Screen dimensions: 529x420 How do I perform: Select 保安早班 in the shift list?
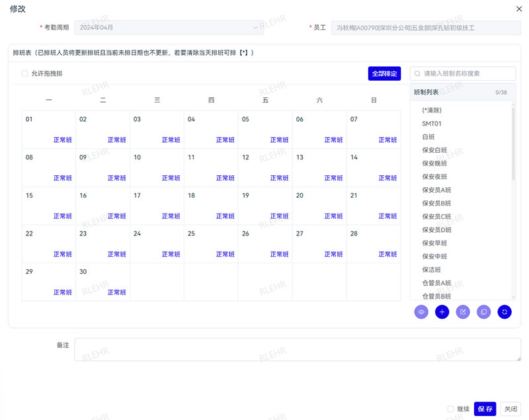434,243
